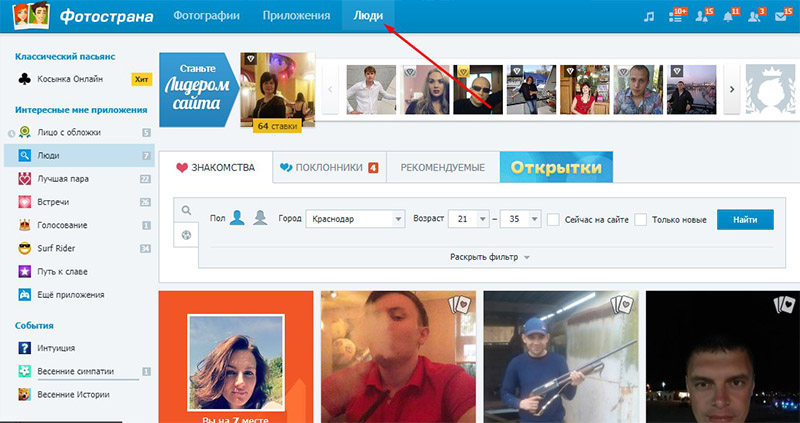Click the События heading
Screen dimensions: 800x423
[x=34, y=326]
